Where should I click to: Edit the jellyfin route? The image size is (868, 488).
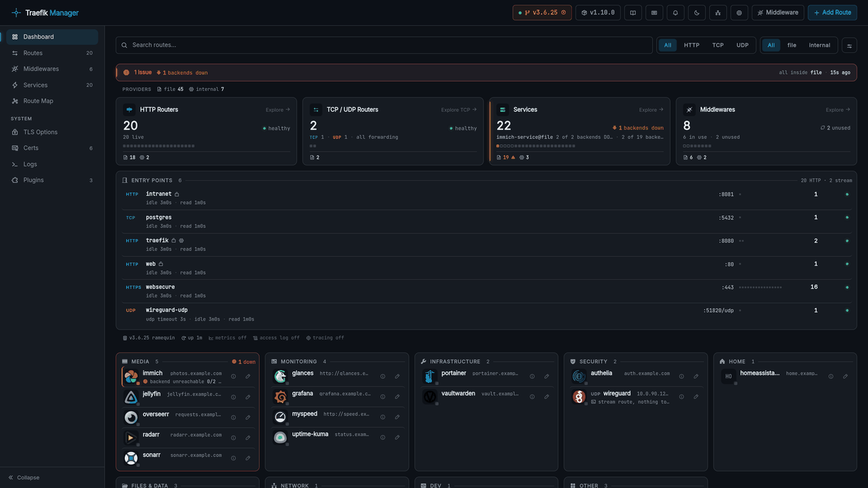(x=248, y=397)
